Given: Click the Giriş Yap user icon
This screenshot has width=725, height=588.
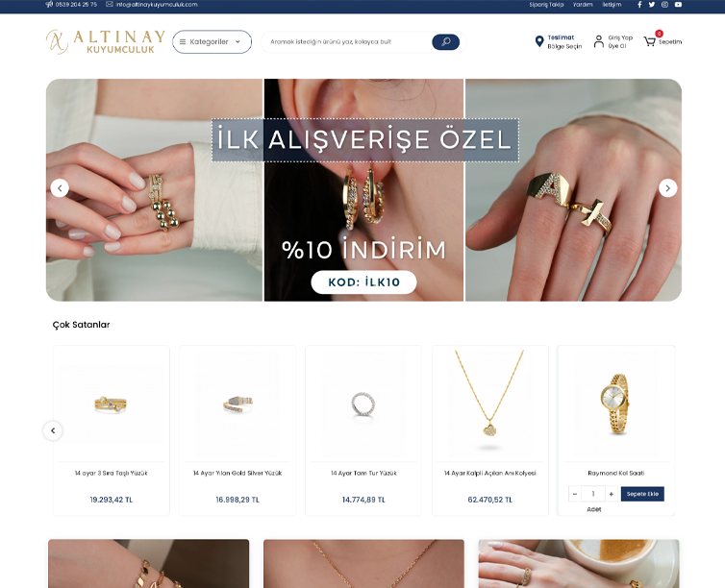Looking at the screenshot, I should (598, 41).
